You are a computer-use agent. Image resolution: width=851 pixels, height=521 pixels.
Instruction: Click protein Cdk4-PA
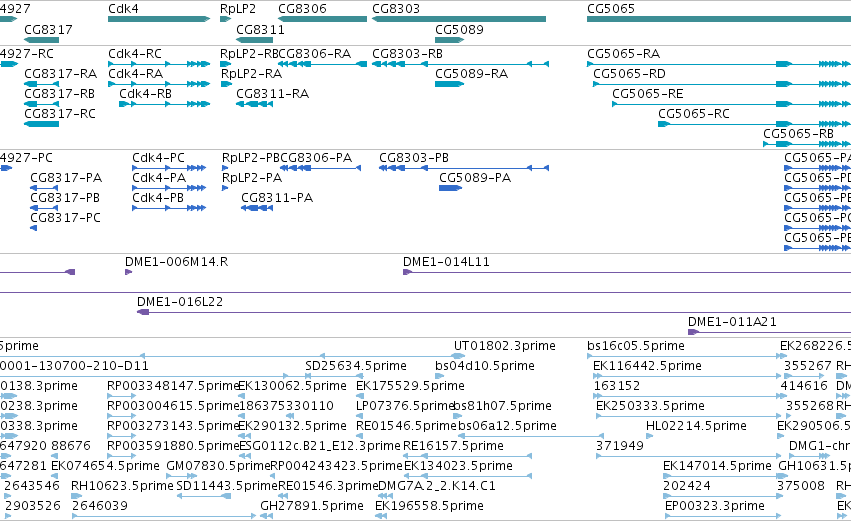click(169, 188)
